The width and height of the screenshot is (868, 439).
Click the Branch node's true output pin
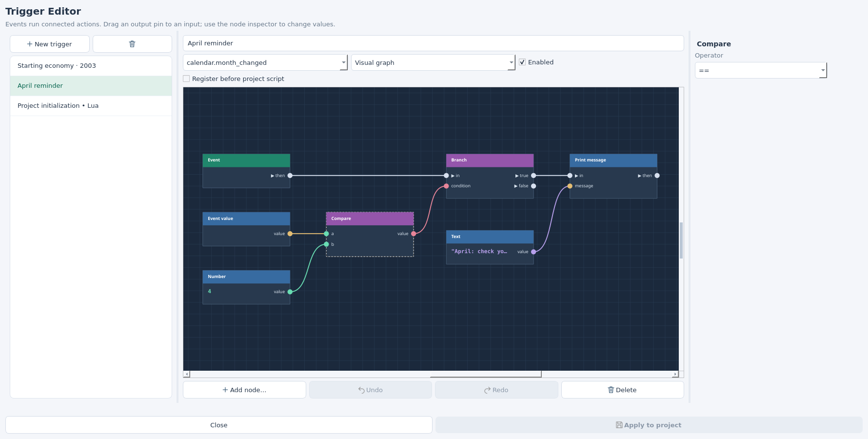(533, 176)
